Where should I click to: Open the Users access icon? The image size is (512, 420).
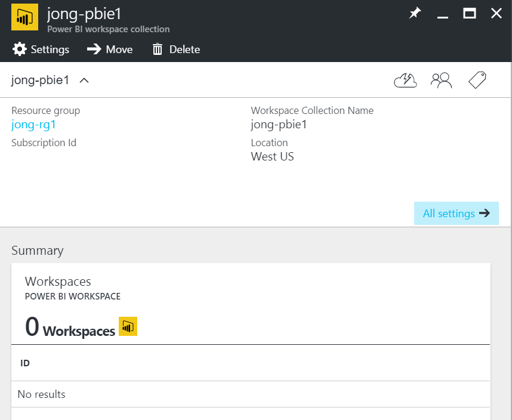click(441, 81)
